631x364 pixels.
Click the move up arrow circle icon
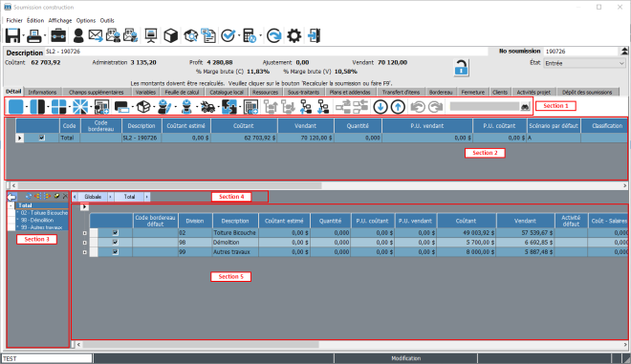point(398,107)
